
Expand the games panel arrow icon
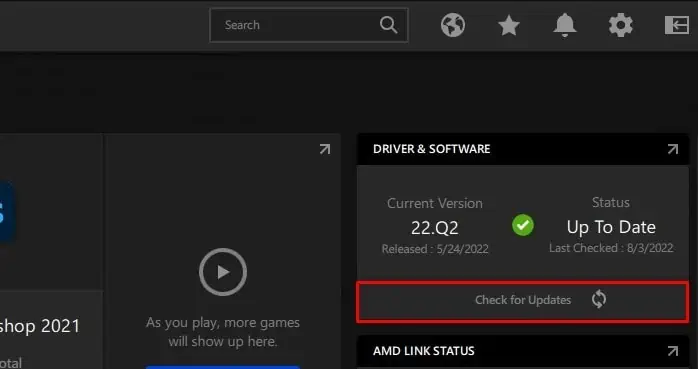tap(325, 149)
